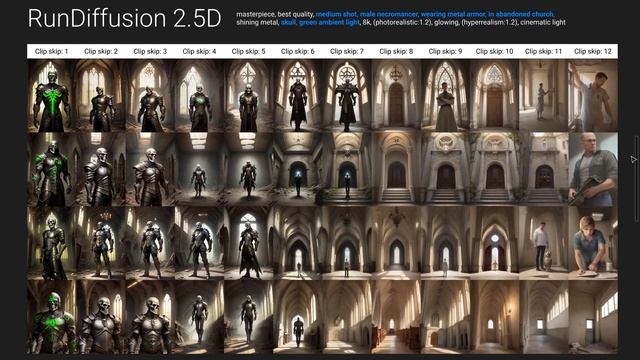Click the "Clip skip: 12" column header
The image size is (640, 360).
(x=593, y=51)
